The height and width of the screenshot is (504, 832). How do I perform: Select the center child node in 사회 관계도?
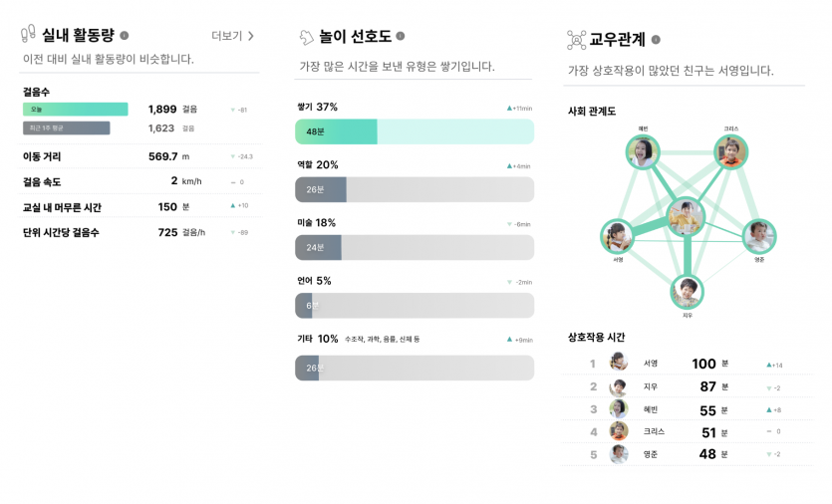tap(686, 216)
